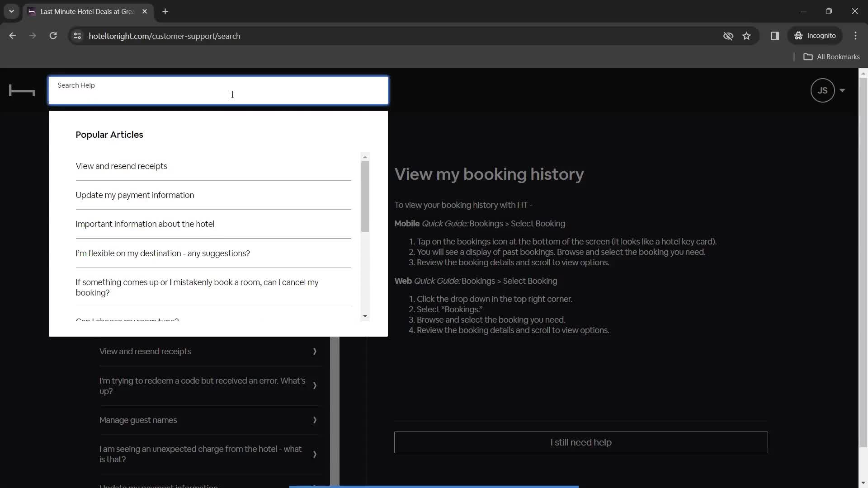This screenshot has width=868, height=488.
Task: Expand 'View and resend receipts' sidebar chevron
Action: tap(315, 351)
